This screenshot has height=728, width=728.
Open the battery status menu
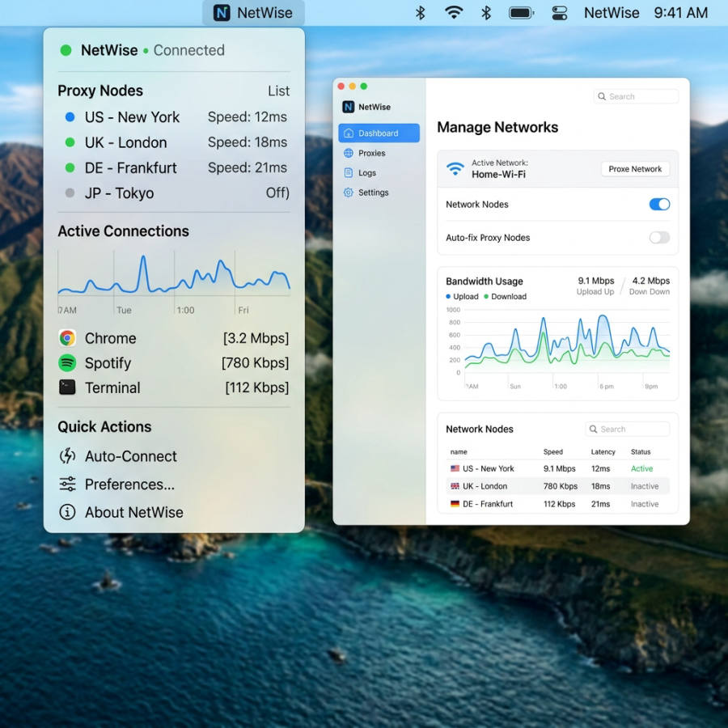tap(521, 13)
